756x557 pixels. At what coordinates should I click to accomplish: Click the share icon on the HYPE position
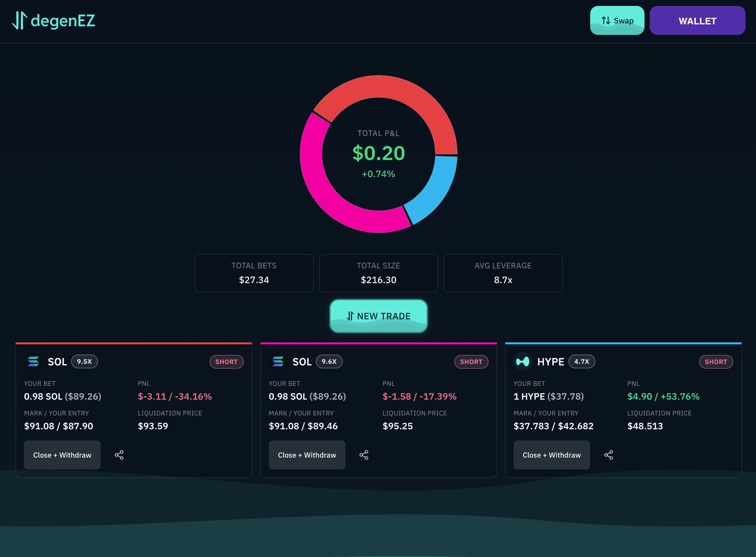[x=609, y=455]
